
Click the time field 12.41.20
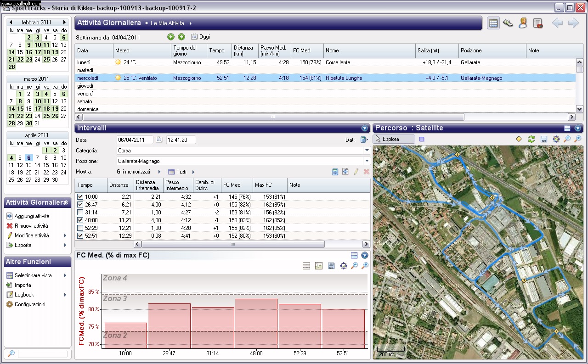tap(181, 140)
